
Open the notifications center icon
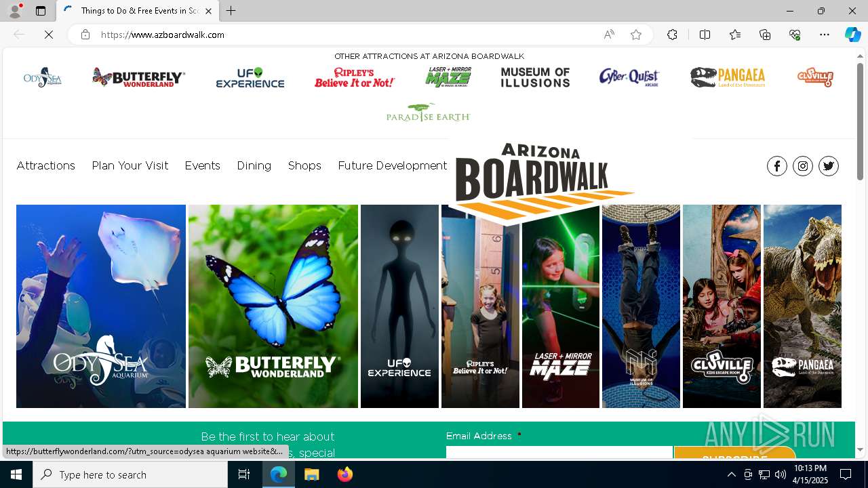[x=846, y=474]
